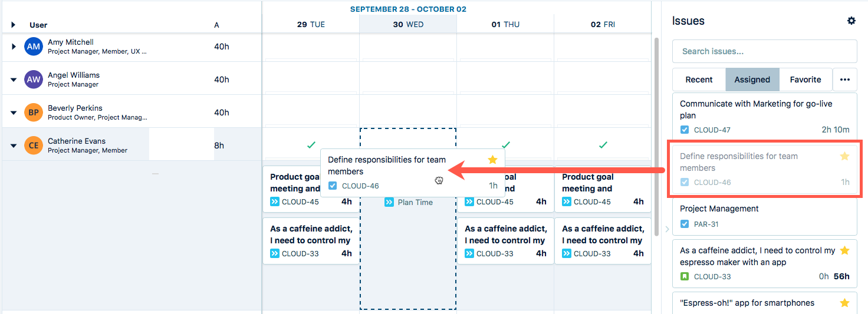Open the Project Management issue card
This screenshot has width=868, height=314.
click(764, 216)
